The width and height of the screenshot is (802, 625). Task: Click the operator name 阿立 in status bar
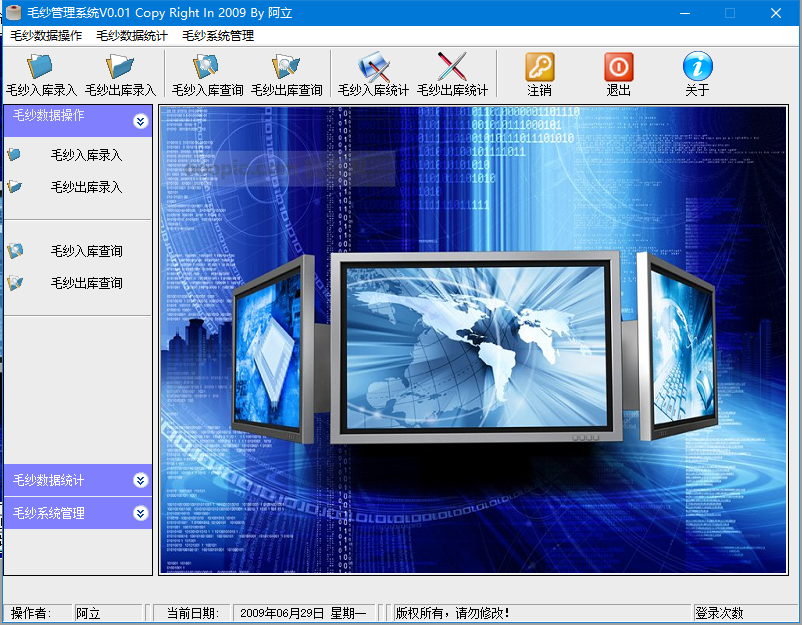coord(88,613)
